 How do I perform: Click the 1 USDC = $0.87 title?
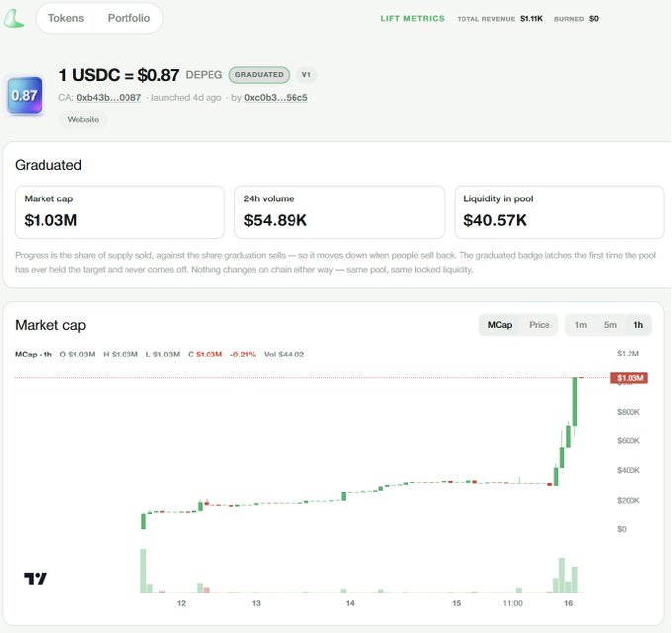[x=119, y=75]
